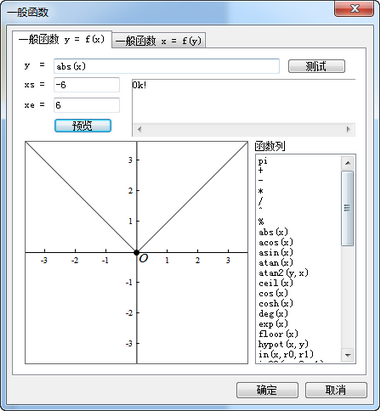Click the 预览 preview button
380x411 pixels.
click(83, 126)
